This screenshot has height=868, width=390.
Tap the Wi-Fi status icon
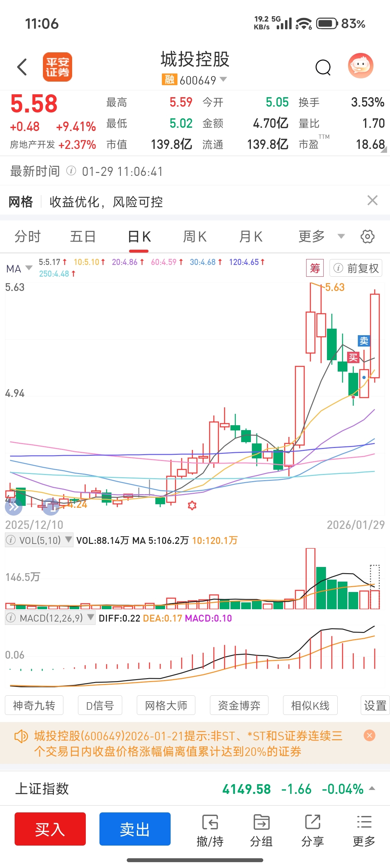(x=304, y=24)
